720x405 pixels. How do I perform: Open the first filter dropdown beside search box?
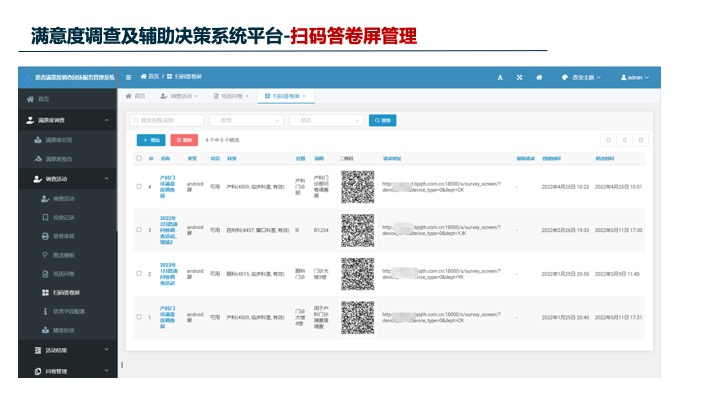247,120
